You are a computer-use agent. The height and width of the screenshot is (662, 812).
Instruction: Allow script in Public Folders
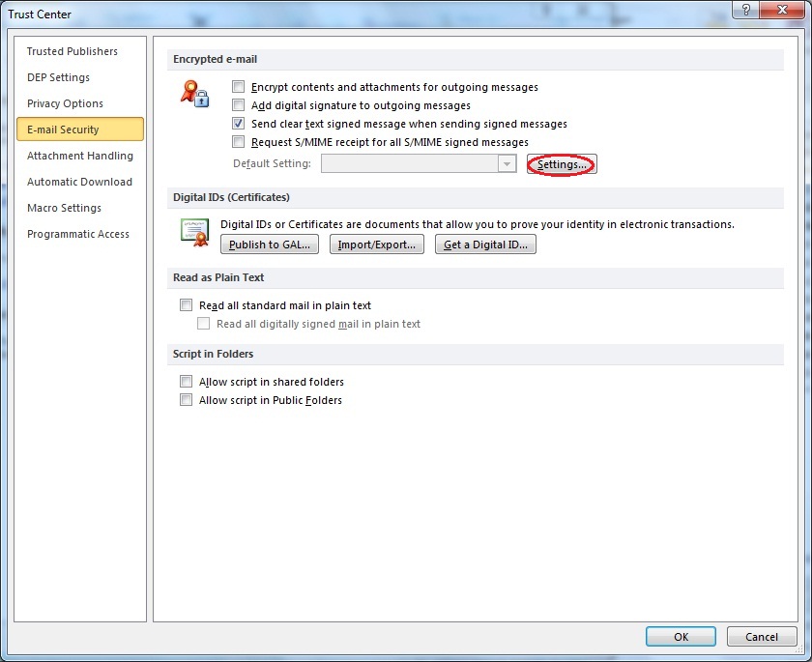(x=186, y=399)
